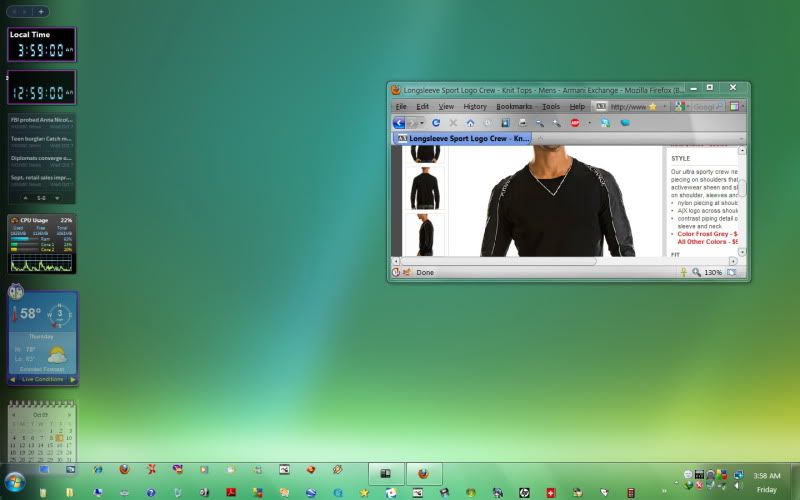This screenshot has width=800, height=500.
Task: Click Live Conditions in weather gadget
Action: tap(43, 380)
